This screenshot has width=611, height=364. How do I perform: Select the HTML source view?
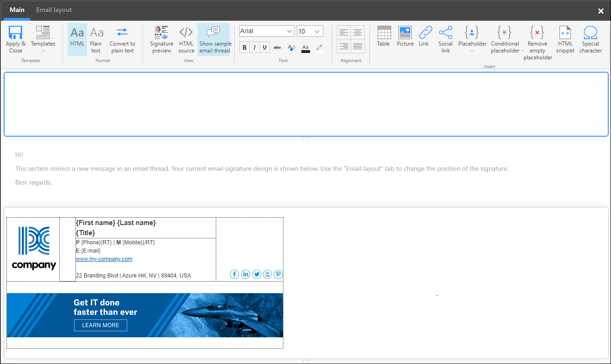pyautogui.click(x=186, y=39)
